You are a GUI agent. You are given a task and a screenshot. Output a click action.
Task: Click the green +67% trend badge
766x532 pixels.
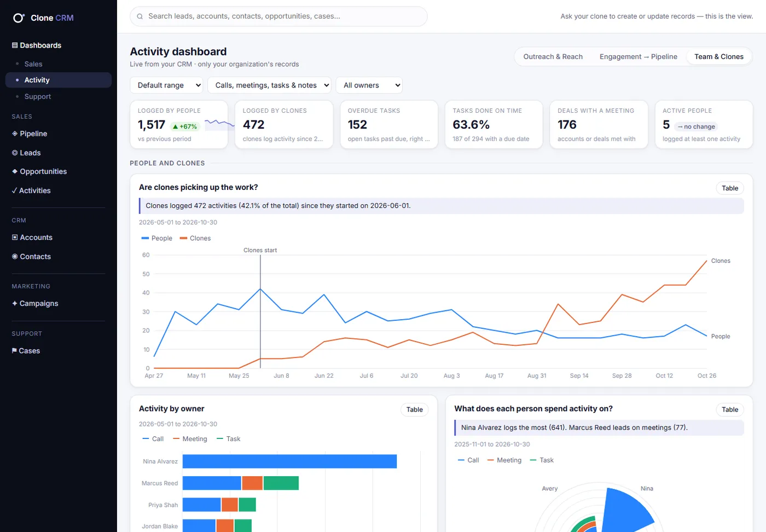click(185, 126)
